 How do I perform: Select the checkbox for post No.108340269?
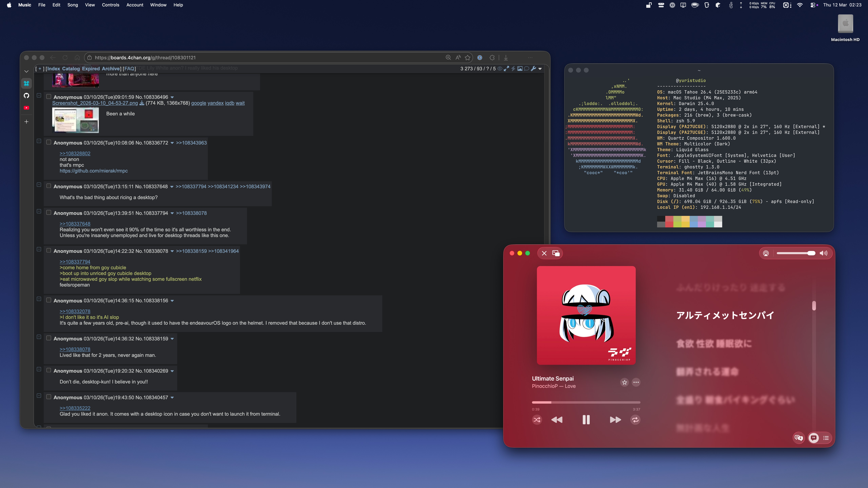click(x=48, y=370)
